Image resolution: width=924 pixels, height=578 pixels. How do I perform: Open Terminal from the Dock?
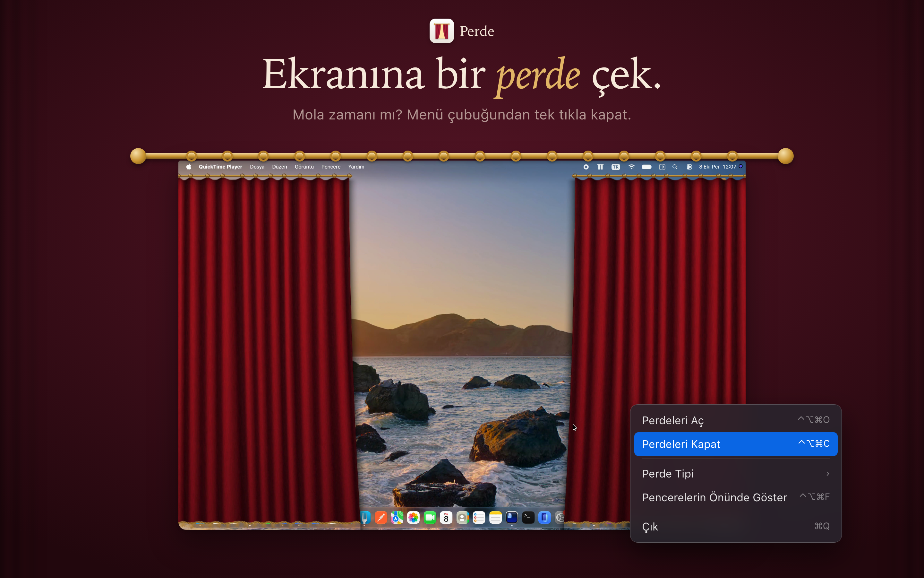(528, 518)
